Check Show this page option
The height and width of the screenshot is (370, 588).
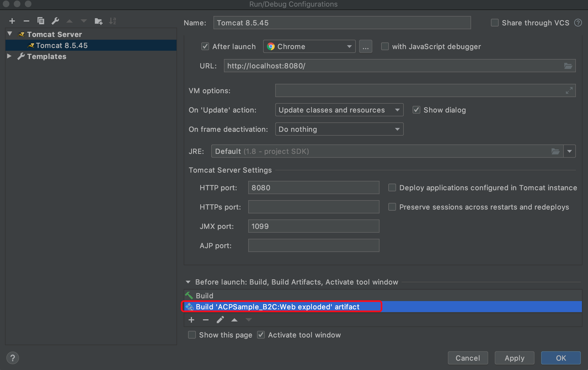click(x=192, y=335)
